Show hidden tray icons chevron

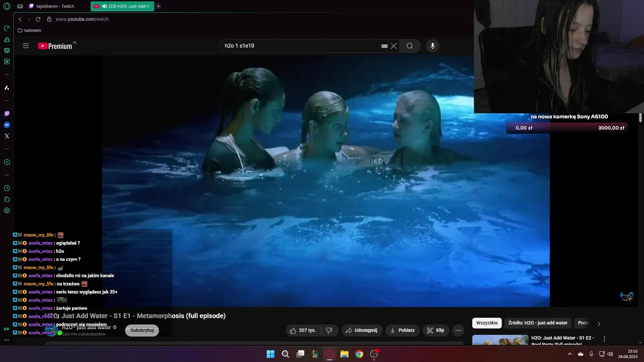570,354
